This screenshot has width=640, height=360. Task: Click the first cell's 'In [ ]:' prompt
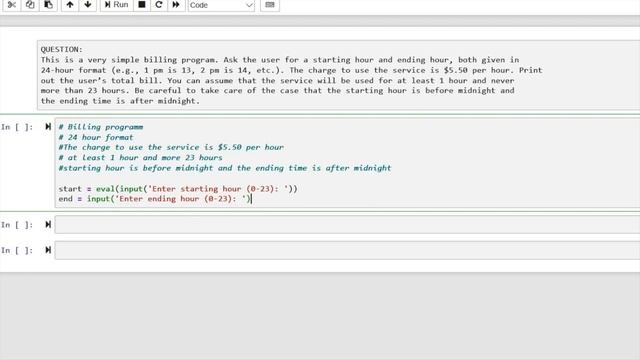(x=17, y=127)
